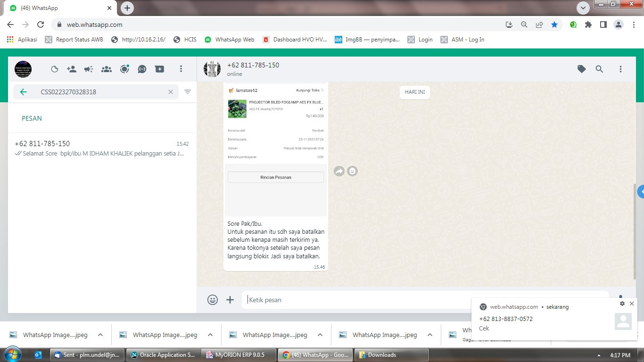
Task: Open the Extensions puzzle icon
Action: [x=588, y=25]
